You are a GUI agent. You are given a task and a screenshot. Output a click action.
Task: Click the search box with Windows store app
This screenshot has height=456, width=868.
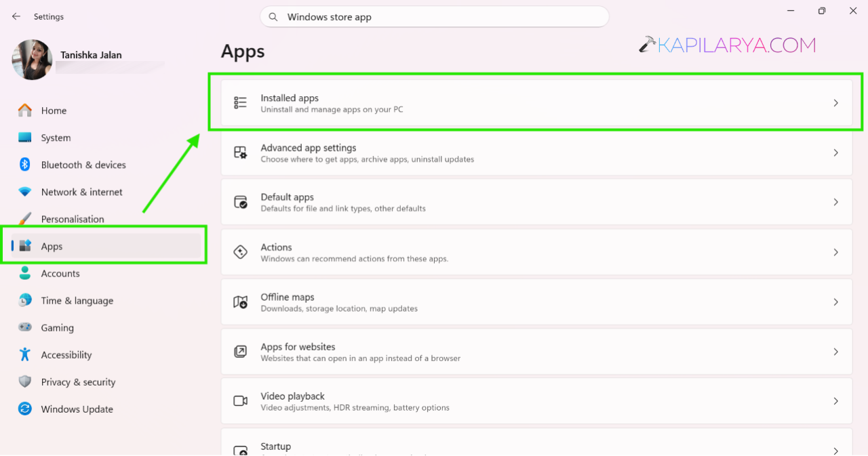[434, 17]
